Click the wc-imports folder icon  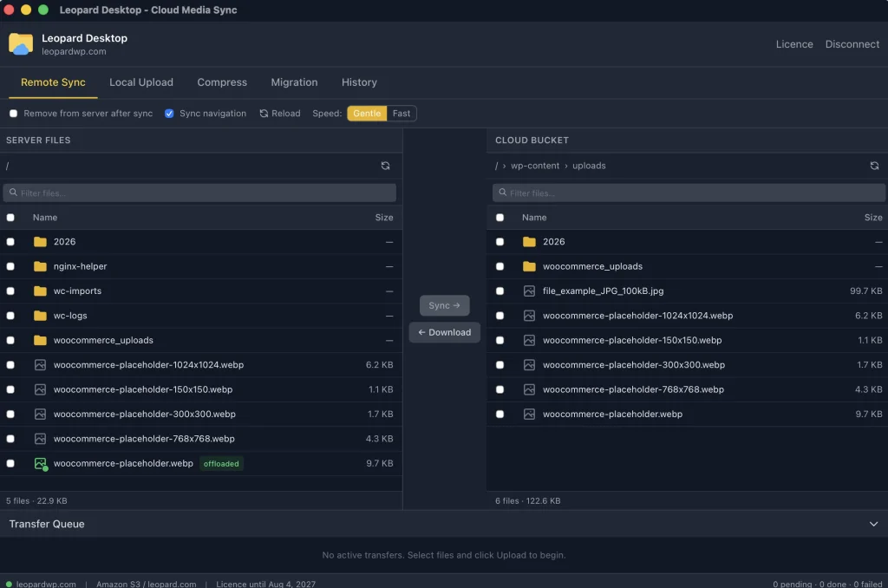click(40, 291)
